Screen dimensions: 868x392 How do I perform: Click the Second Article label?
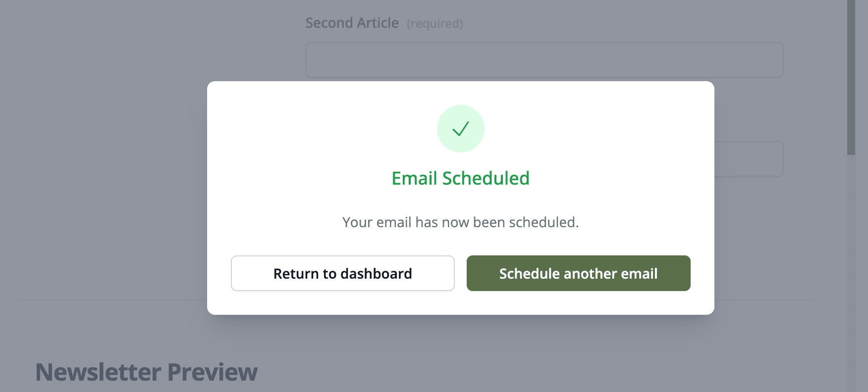352,23
